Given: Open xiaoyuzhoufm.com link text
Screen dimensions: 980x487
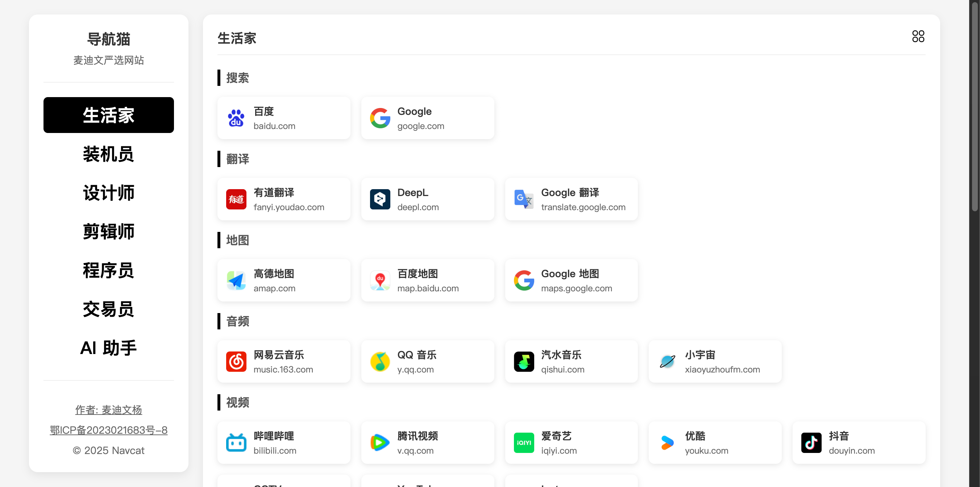Looking at the screenshot, I should pos(722,370).
